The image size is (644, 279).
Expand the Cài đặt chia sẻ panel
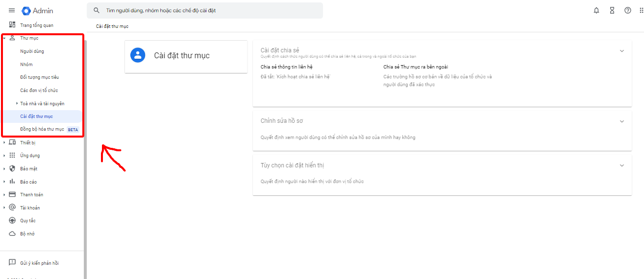click(622, 51)
